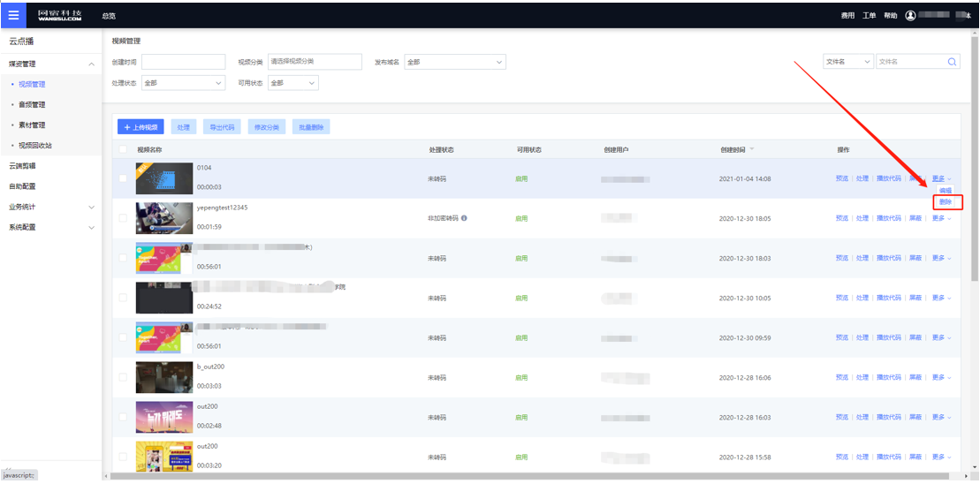
Task: Tick checkbox for b_out200 row
Action: [123, 377]
